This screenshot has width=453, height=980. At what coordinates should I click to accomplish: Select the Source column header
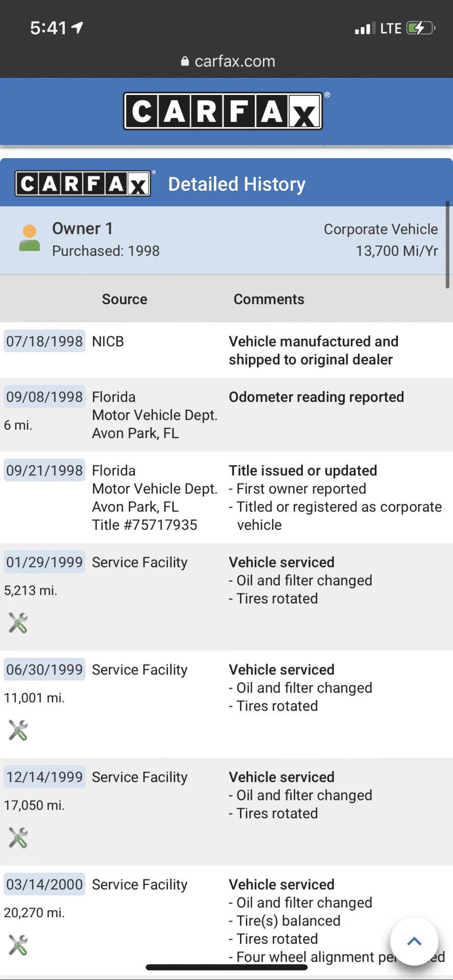125,299
